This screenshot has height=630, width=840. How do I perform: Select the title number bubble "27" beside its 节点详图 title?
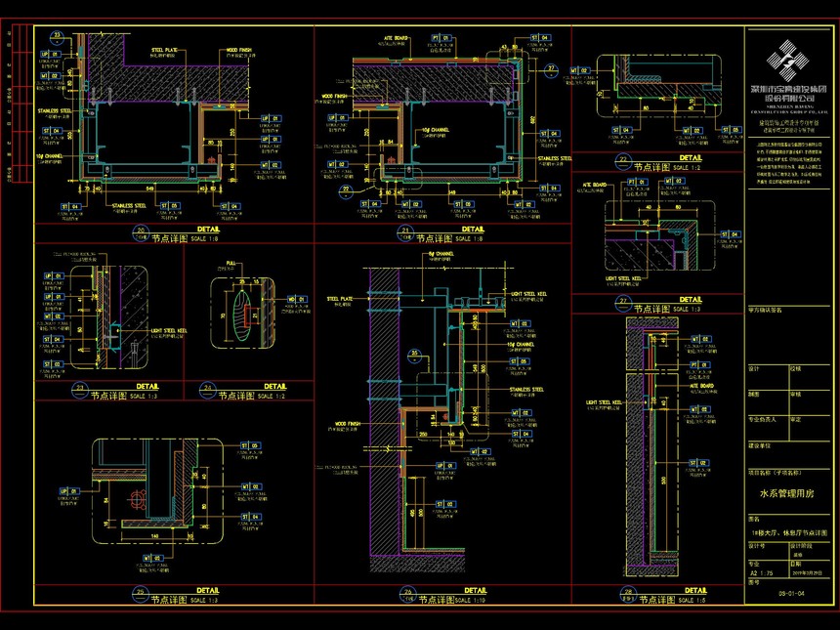623,305
